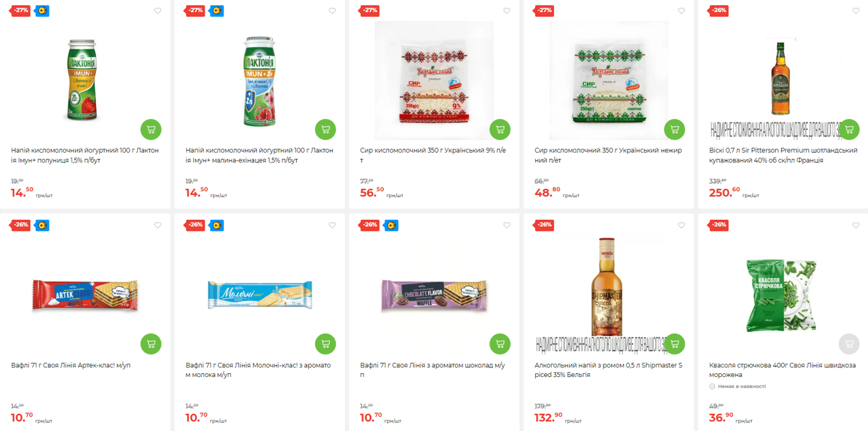This screenshot has height=431, width=868.
Task: Favorite the Лактонія полуниця yogurt with heart
Action: pos(158,11)
